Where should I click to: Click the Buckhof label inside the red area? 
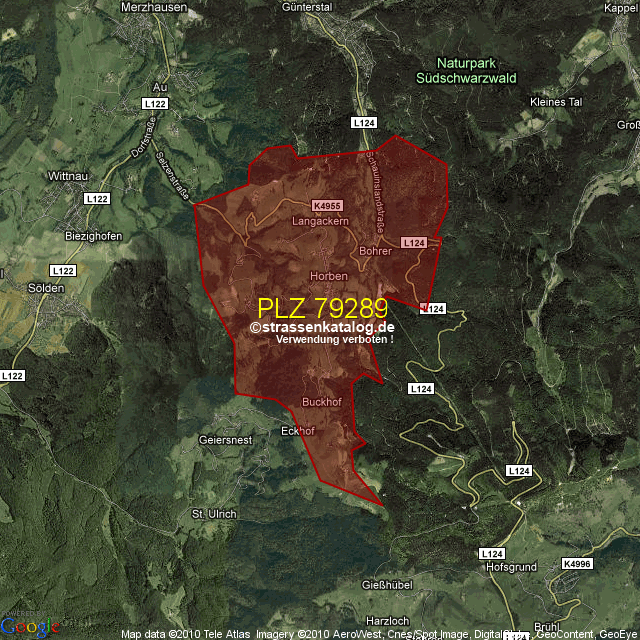(x=322, y=401)
